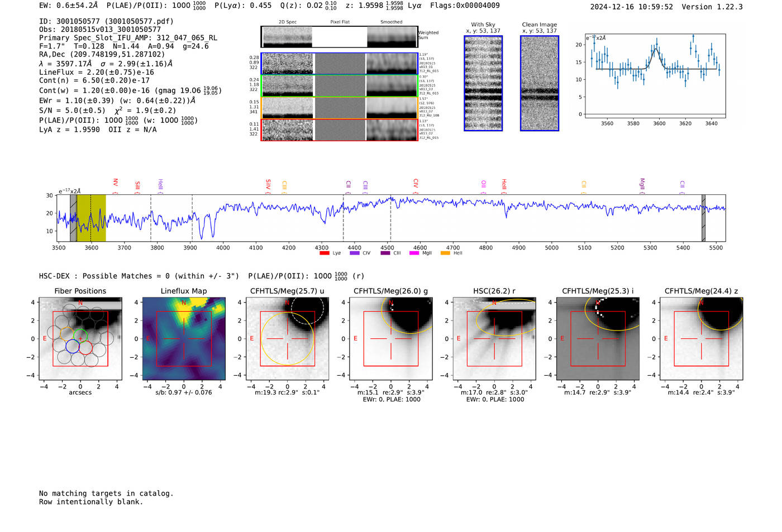
Task: Click the LineFlux = 2.20(±0.75)e-16 text
Action: [97, 73]
